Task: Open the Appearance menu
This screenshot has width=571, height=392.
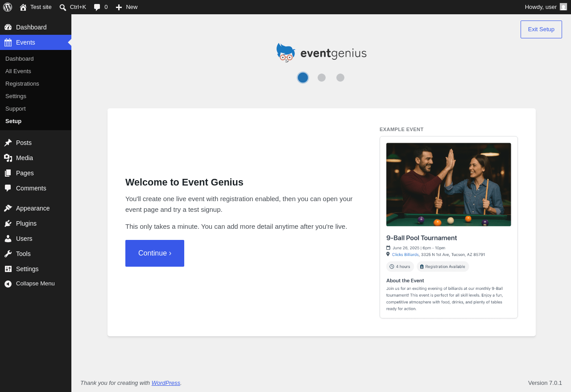Action: pos(36,208)
